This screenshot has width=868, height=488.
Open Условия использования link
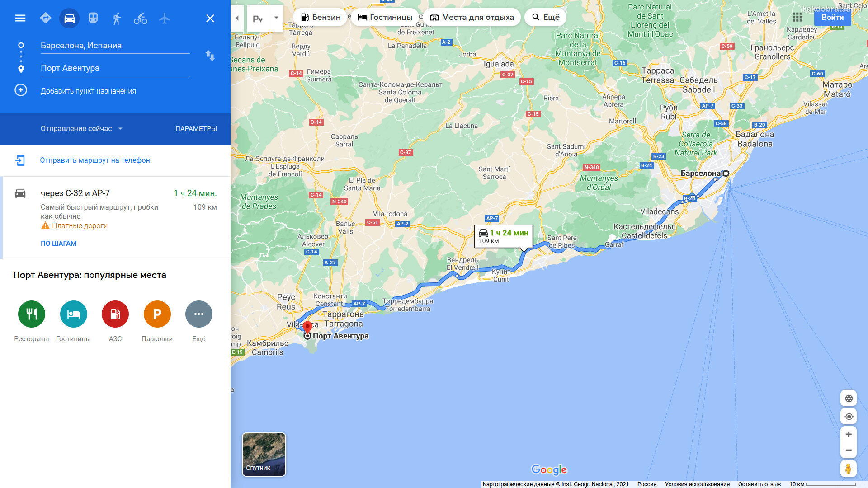(697, 484)
